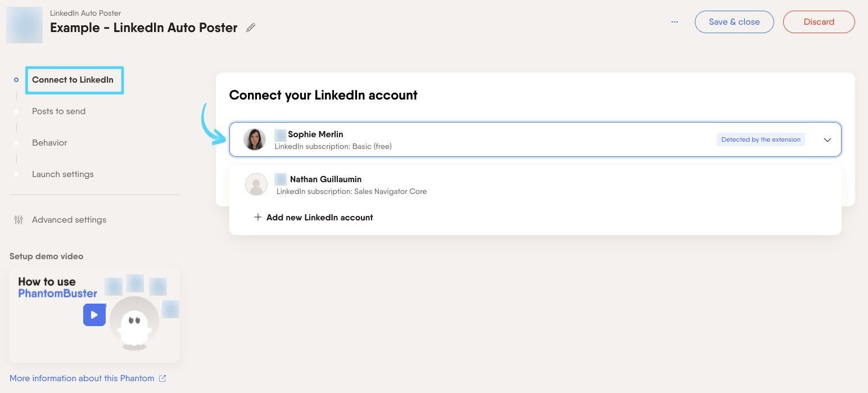The height and width of the screenshot is (393, 868).
Task: Play the setup demo video
Action: coord(94,315)
